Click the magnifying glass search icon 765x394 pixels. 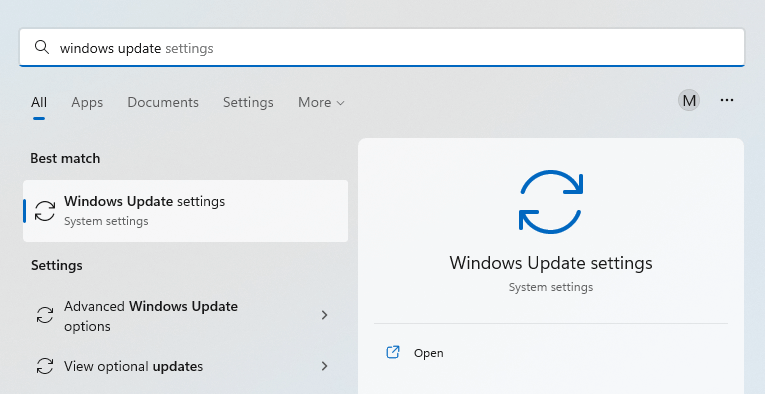42,47
